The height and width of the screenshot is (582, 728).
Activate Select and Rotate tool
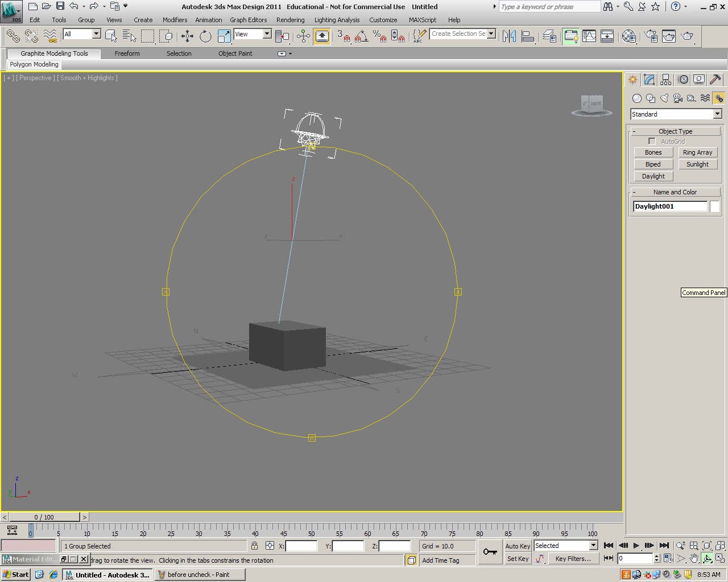[205, 36]
